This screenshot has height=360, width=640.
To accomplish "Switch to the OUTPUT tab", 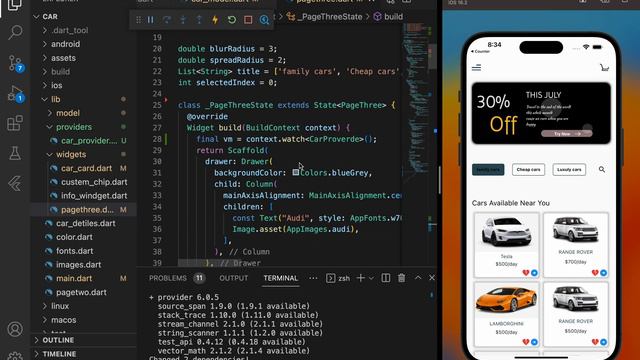I will tap(233, 278).
